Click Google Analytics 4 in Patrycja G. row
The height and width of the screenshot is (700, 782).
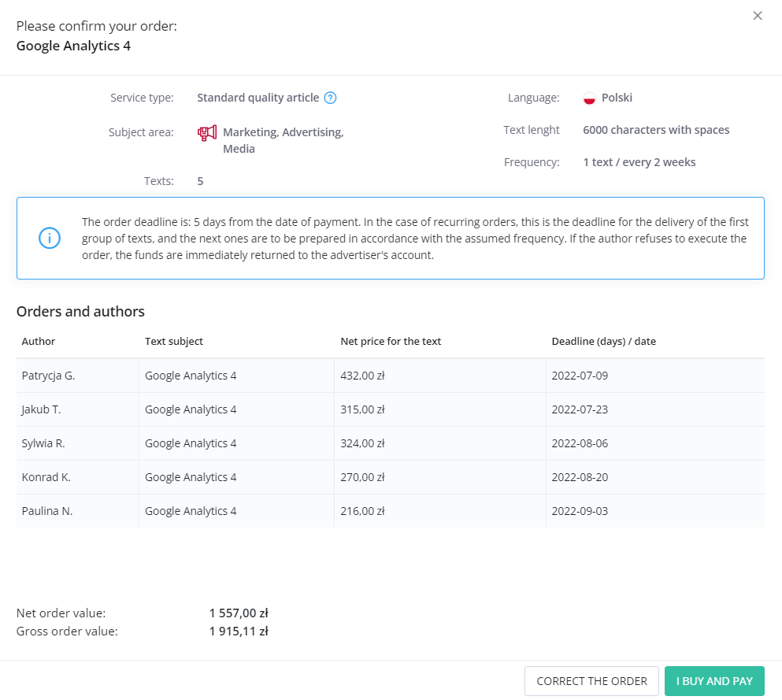coord(191,376)
